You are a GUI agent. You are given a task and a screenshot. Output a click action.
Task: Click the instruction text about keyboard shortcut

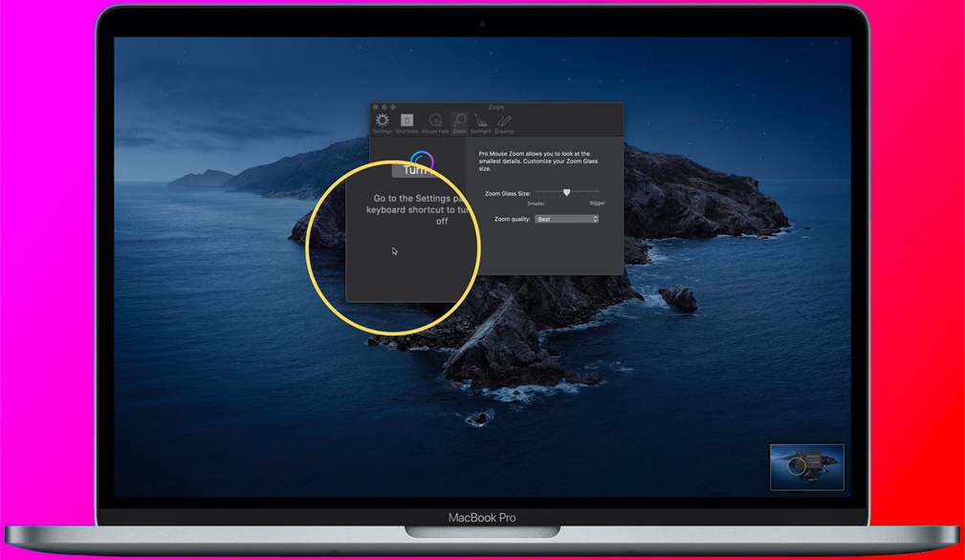point(422,209)
